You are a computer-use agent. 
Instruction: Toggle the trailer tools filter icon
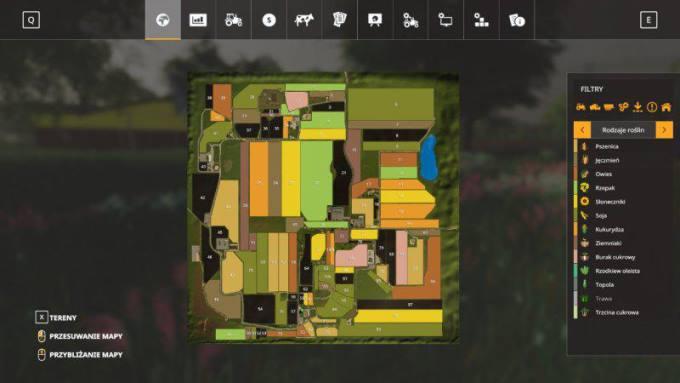(609, 107)
